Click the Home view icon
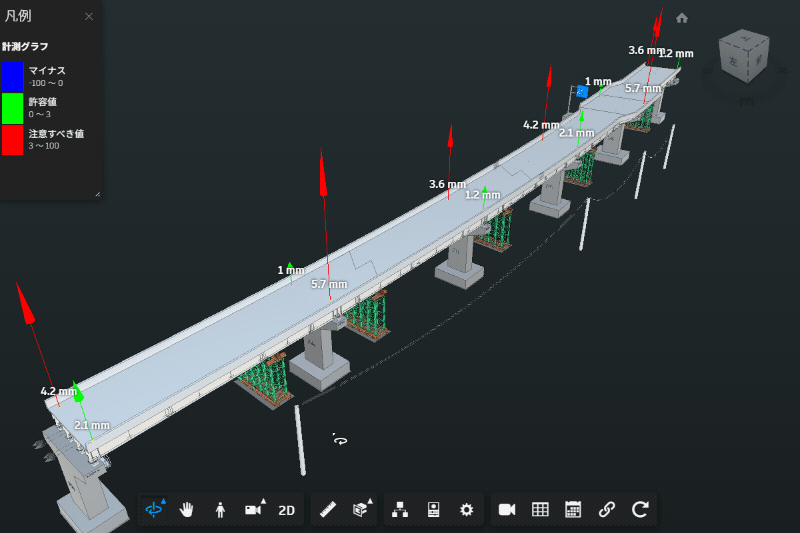 [682, 18]
